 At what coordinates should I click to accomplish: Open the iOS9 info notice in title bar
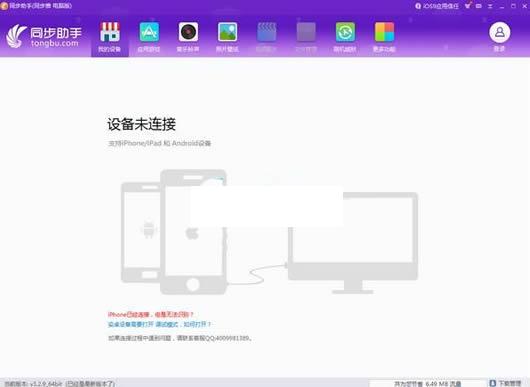437,6
